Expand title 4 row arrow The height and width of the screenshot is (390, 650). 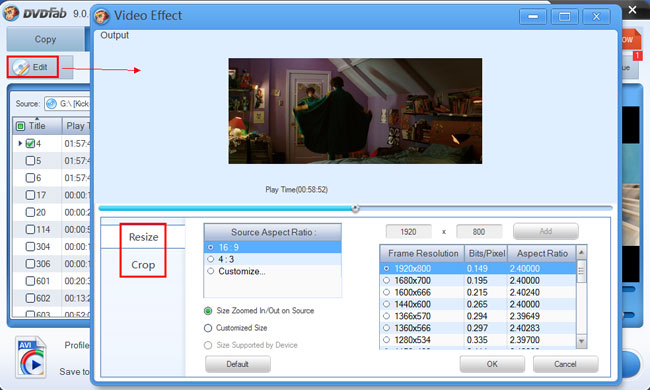point(20,143)
